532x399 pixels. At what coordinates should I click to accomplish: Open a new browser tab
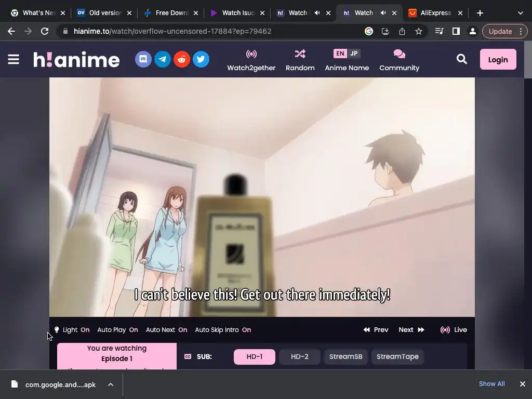[x=480, y=13]
